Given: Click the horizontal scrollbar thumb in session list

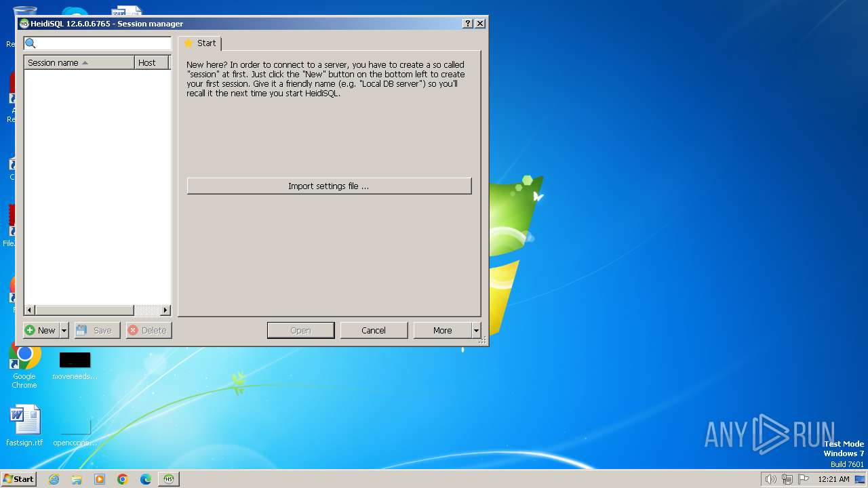Looking at the screenshot, I should click(x=84, y=310).
